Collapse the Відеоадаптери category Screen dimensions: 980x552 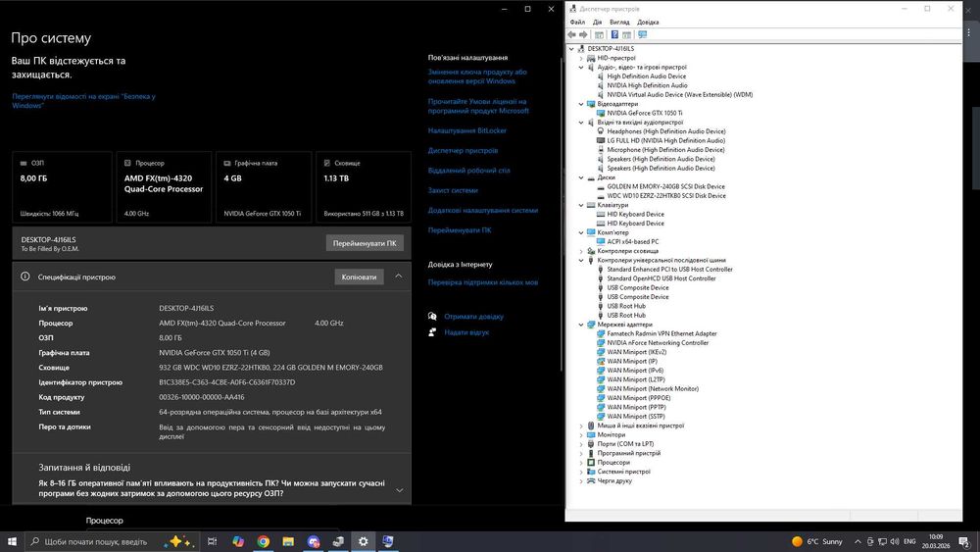coord(581,104)
